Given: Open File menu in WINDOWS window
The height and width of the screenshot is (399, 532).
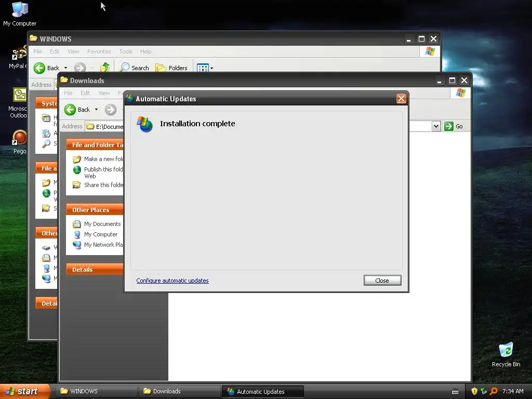Looking at the screenshot, I should click(x=37, y=51).
